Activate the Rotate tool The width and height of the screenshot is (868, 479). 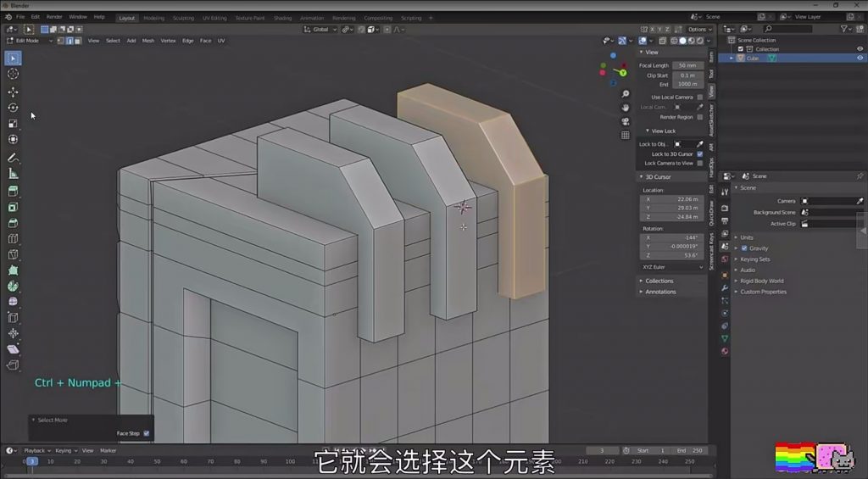coord(13,108)
